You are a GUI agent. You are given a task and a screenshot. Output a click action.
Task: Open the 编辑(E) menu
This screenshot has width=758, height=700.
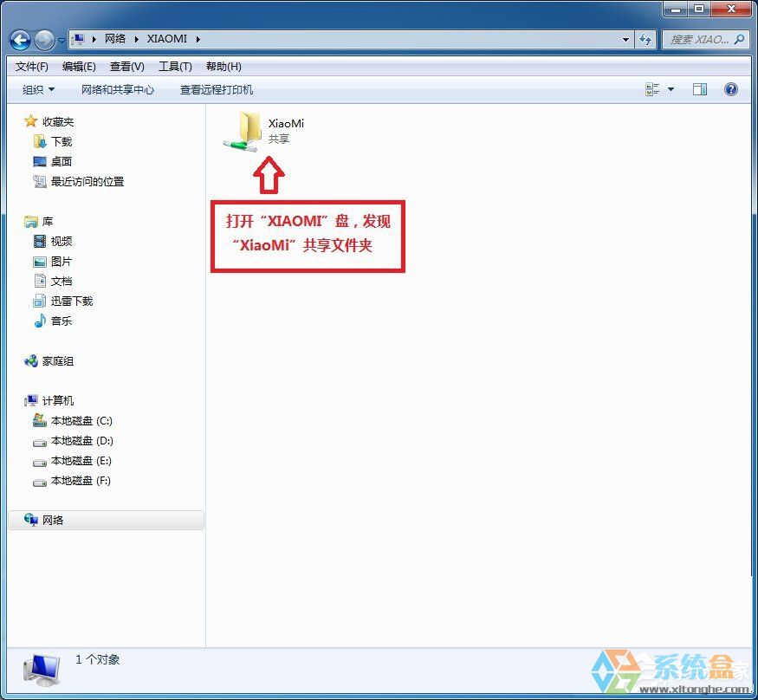pyautogui.click(x=79, y=66)
